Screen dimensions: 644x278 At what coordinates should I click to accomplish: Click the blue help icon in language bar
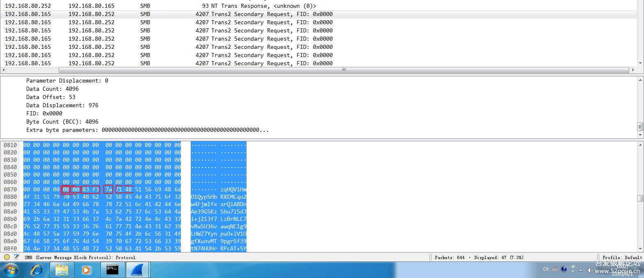[x=564, y=269]
